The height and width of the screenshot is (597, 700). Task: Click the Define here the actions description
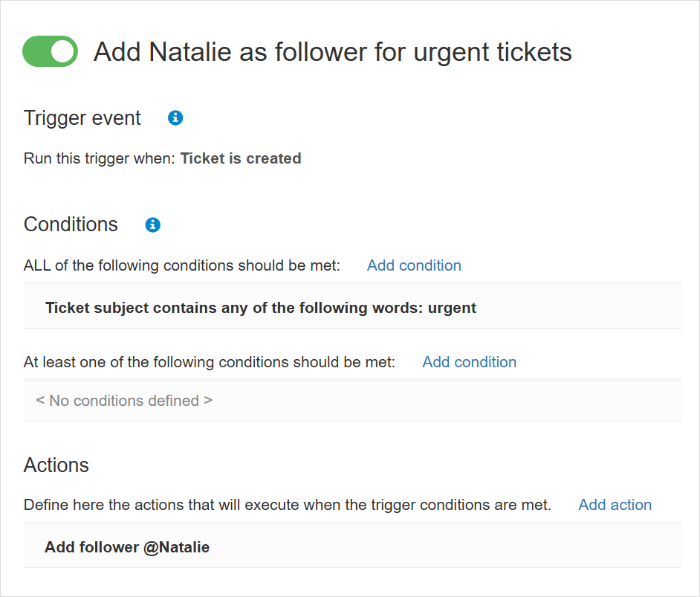point(288,505)
